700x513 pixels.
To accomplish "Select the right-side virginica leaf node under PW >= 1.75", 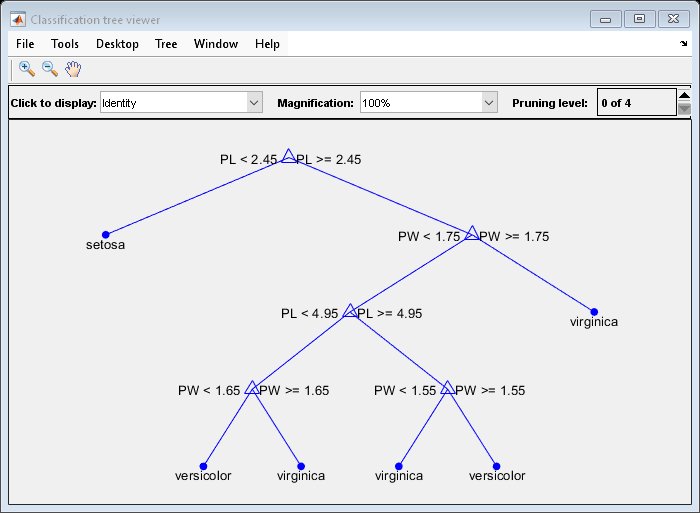I will tap(594, 312).
